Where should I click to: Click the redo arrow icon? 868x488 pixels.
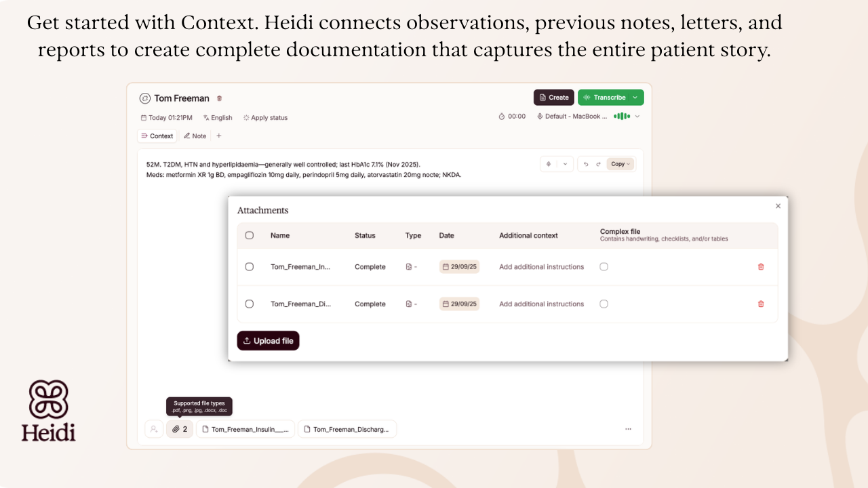pyautogui.click(x=598, y=164)
